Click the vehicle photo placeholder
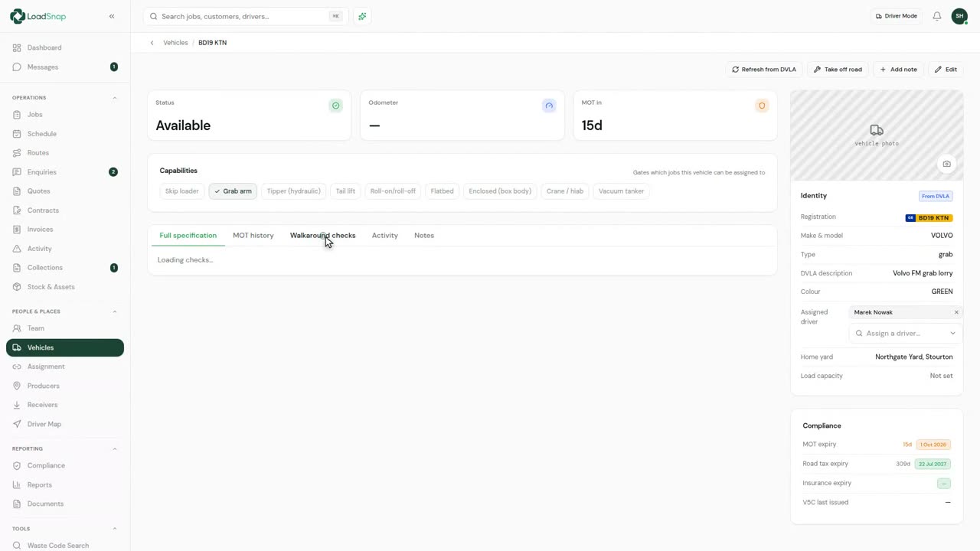Viewport: 980px width, 551px height. click(x=877, y=135)
